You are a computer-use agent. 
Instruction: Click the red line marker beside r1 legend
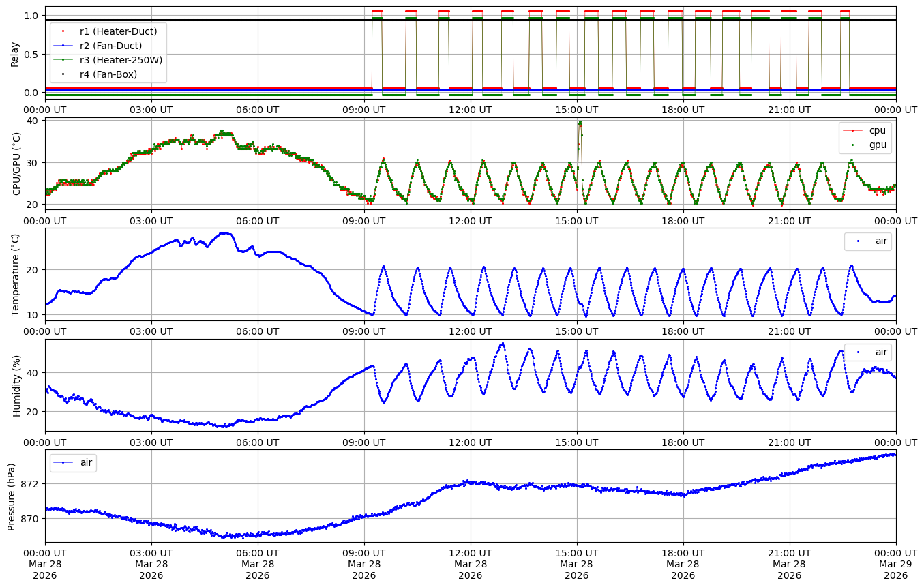[63, 31]
